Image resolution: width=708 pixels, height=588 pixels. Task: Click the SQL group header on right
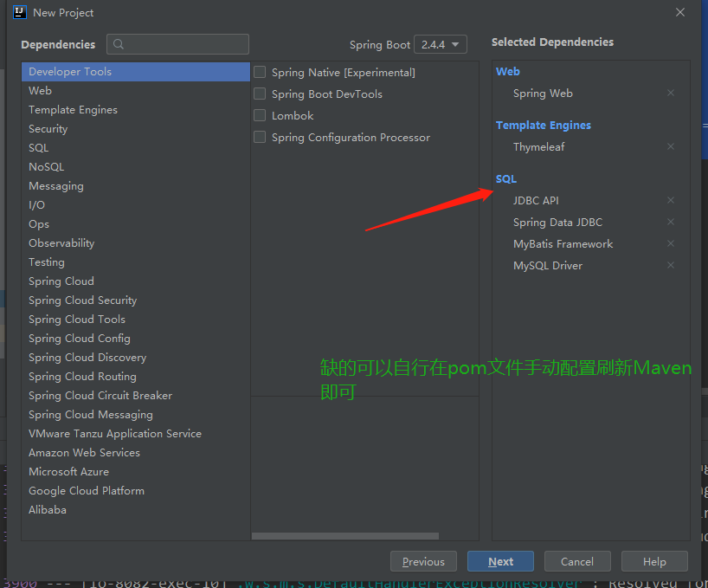click(506, 179)
